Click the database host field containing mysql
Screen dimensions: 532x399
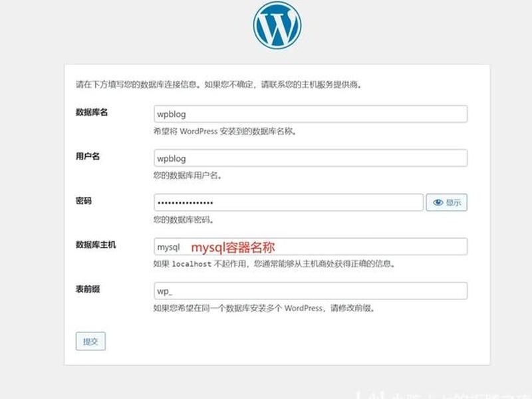311,247
